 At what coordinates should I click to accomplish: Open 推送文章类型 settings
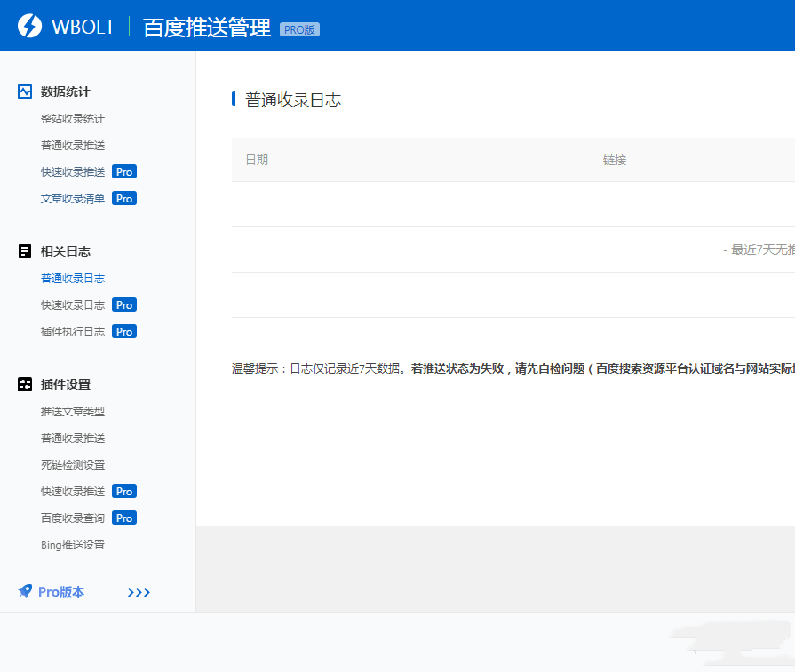pyautogui.click(x=73, y=412)
